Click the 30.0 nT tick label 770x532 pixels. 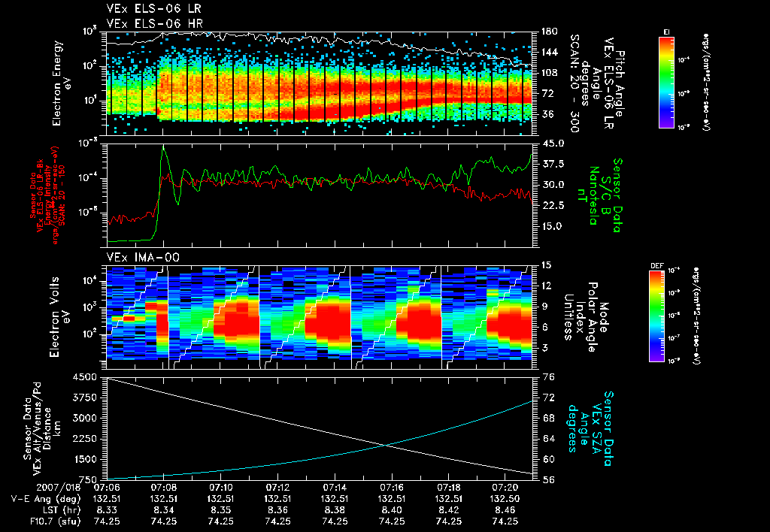(x=553, y=185)
